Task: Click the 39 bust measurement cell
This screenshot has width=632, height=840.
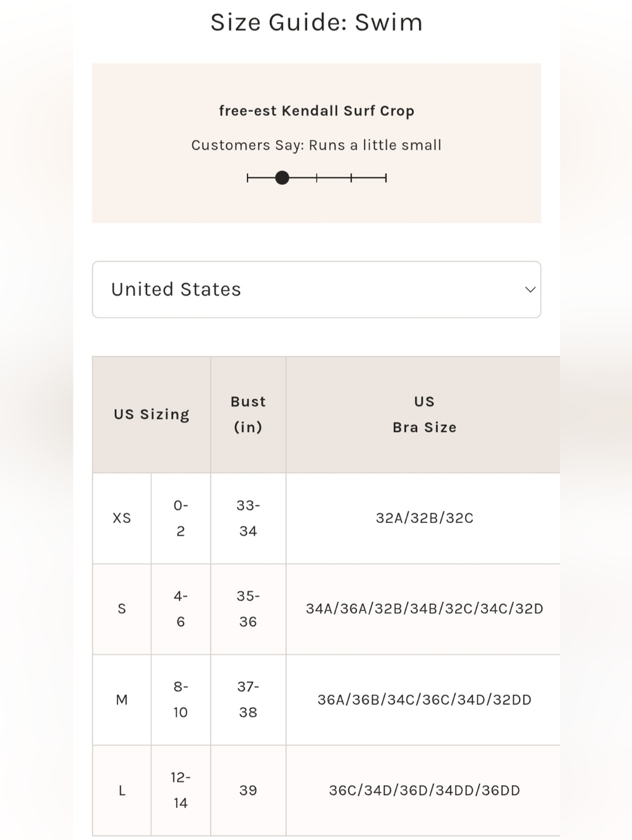Action: point(248,790)
